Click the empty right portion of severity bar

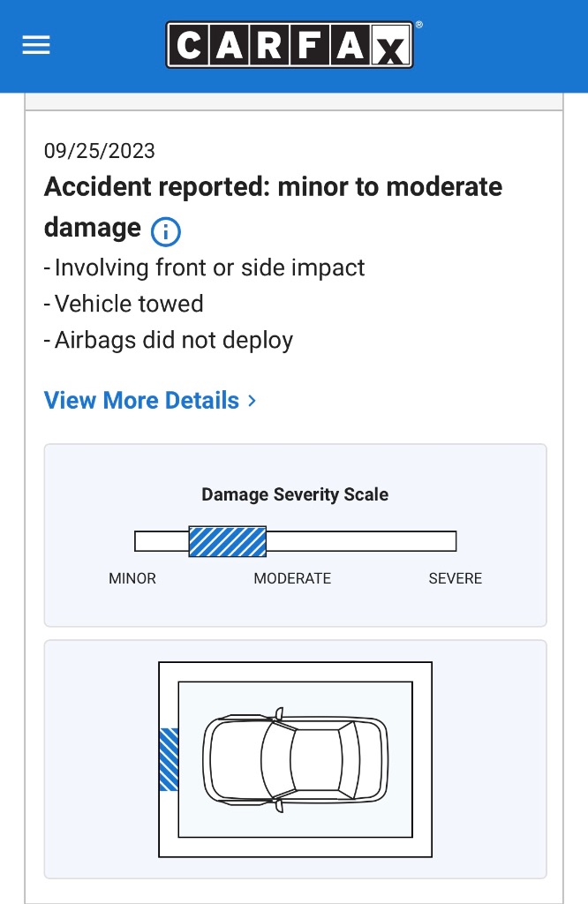click(361, 541)
